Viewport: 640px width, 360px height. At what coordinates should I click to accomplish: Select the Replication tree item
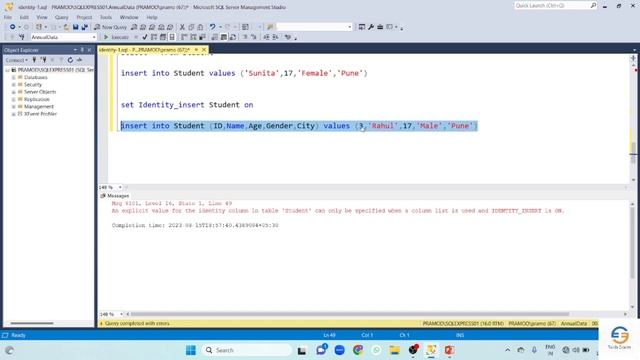(37, 99)
